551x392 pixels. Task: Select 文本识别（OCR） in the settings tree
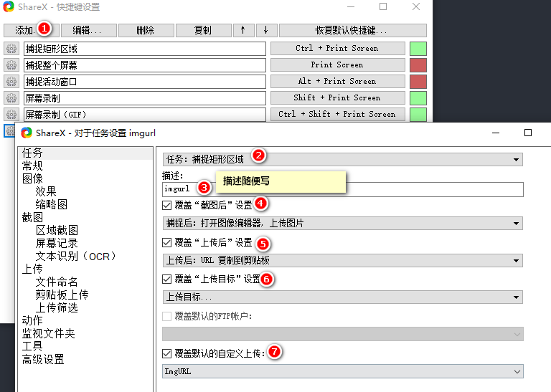[x=75, y=256]
